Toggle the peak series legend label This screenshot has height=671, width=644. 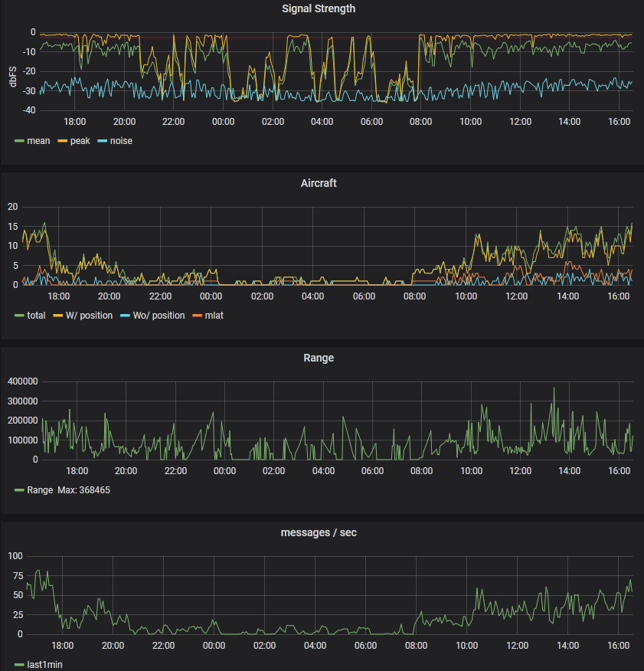80,141
